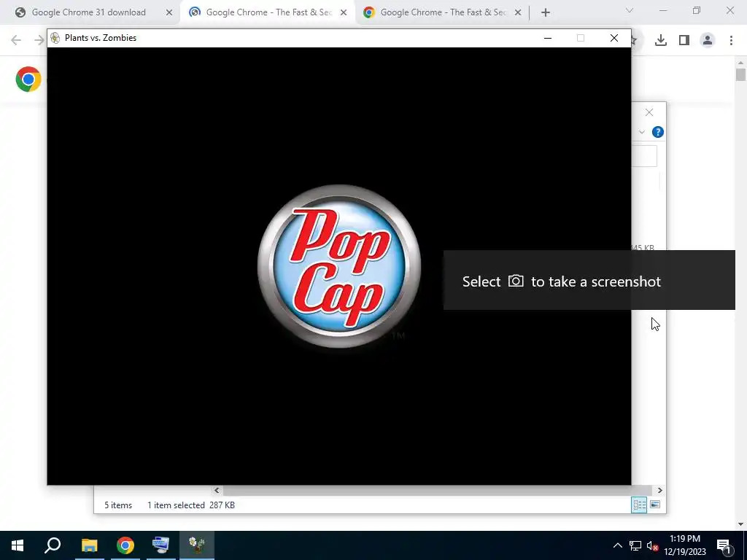
Task: Switch File Explorer to details view
Action: point(639,505)
